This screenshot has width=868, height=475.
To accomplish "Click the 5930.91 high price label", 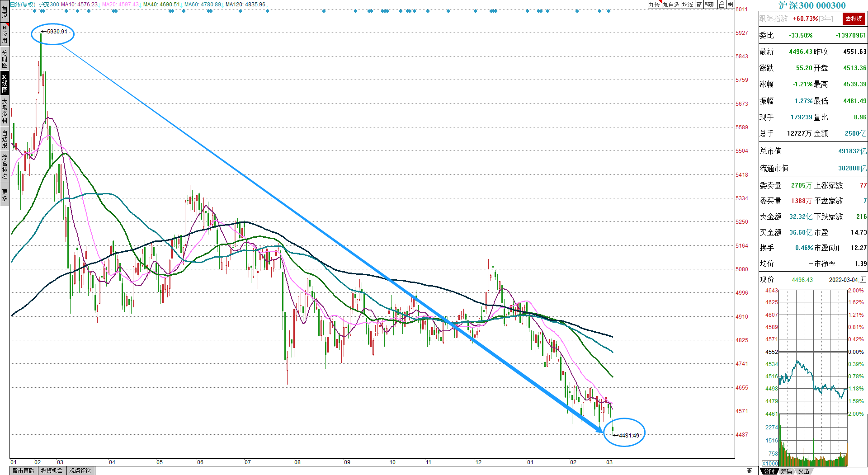I will (x=57, y=32).
